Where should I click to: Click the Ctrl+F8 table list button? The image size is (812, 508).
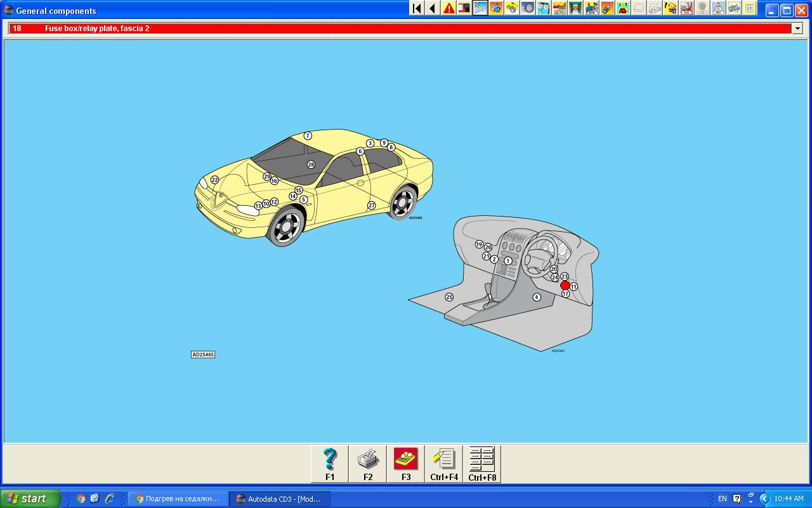(x=482, y=464)
